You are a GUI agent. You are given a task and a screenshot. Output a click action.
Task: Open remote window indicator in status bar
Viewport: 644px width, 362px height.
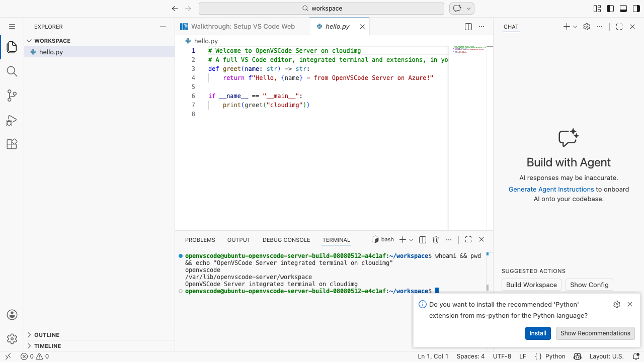tap(8, 356)
